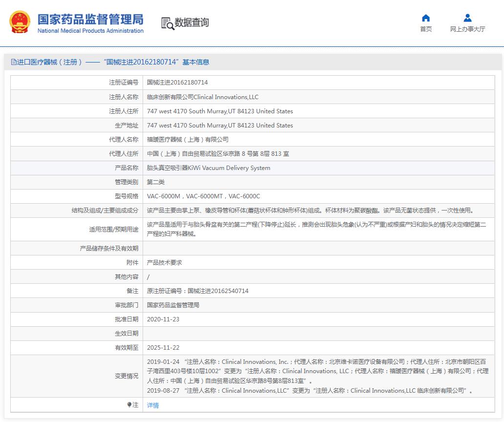Select the approval date 2020-11-23
The height and width of the screenshot is (422, 504).
(x=163, y=319)
